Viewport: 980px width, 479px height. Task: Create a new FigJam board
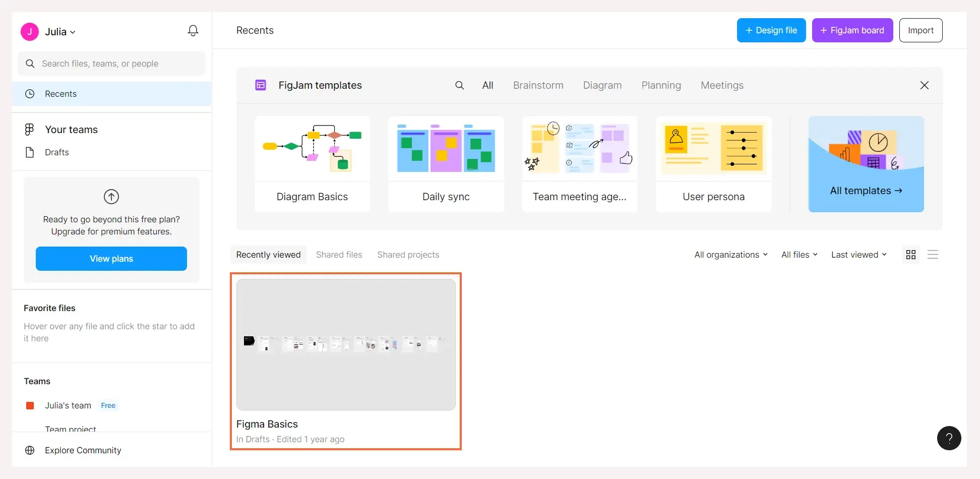pos(852,30)
